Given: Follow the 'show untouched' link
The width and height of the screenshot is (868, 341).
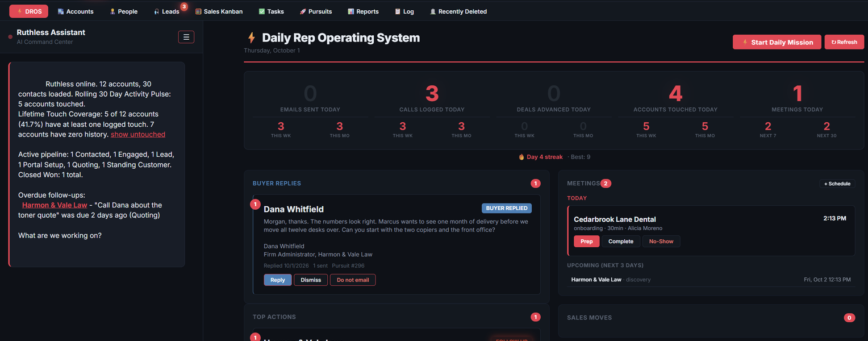Looking at the screenshot, I should (x=138, y=135).
